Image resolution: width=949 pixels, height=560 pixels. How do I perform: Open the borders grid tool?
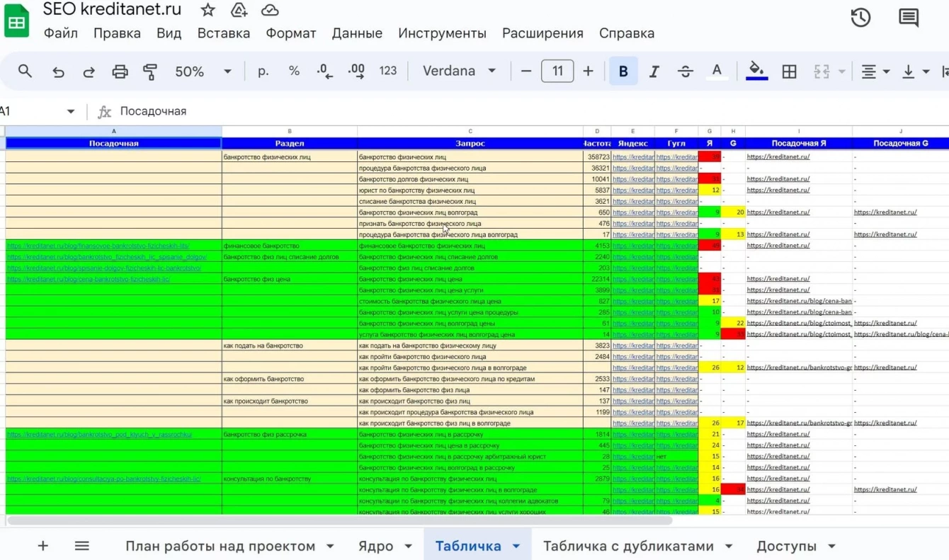pyautogui.click(x=789, y=72)
